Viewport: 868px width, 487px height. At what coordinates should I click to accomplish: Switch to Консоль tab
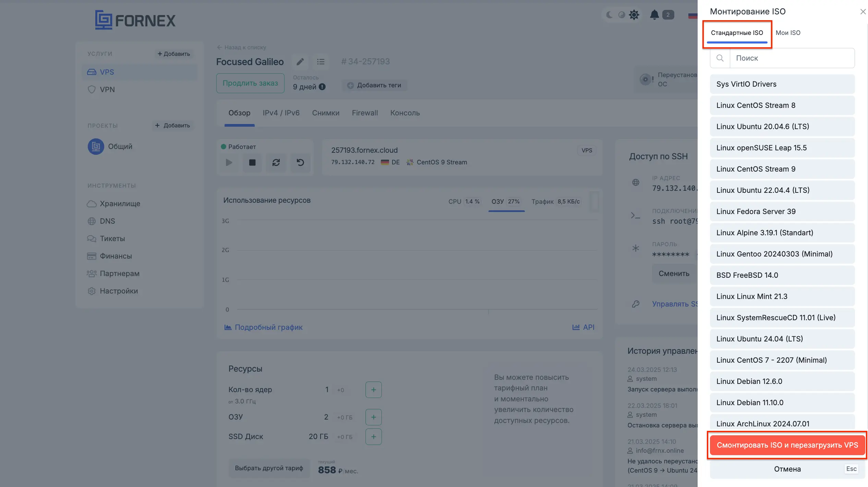[405, 113]
